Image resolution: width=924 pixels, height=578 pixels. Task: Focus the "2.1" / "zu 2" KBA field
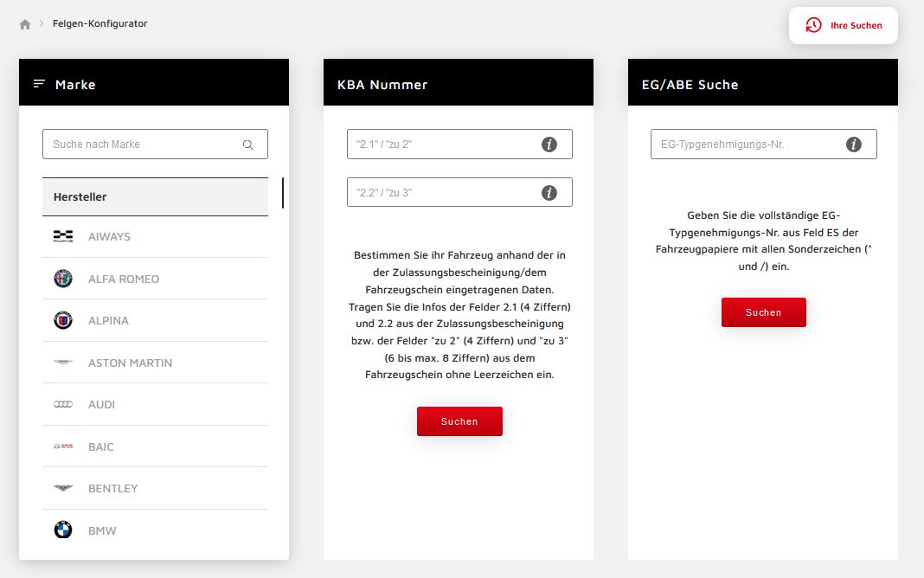tap(459, 144)
